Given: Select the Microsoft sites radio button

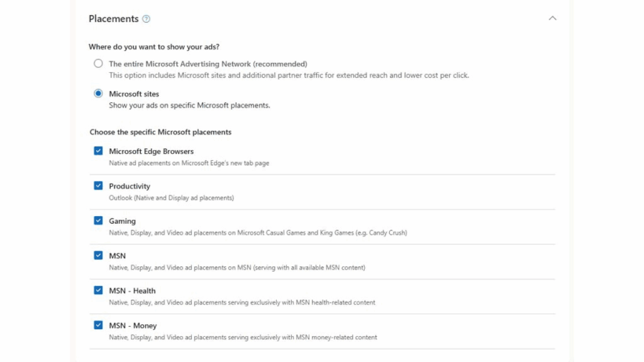Looking at the screenshot, I should (x=98, y=93).
